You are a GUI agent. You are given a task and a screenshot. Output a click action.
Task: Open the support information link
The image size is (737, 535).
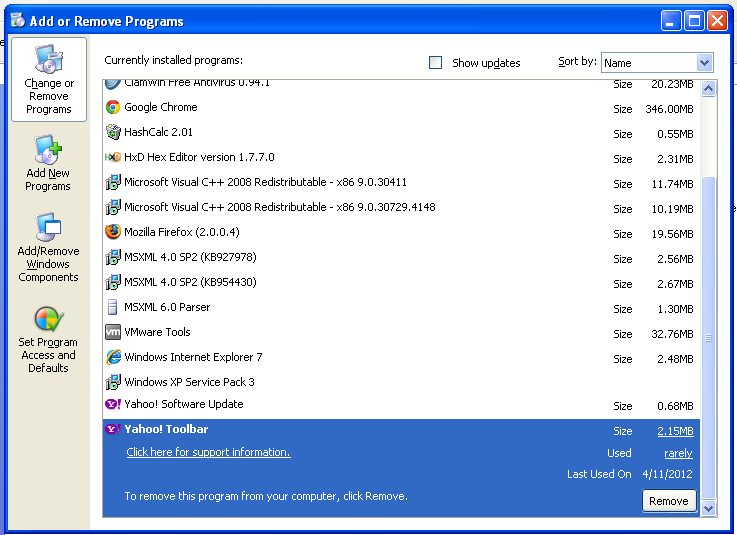point(208,452)
